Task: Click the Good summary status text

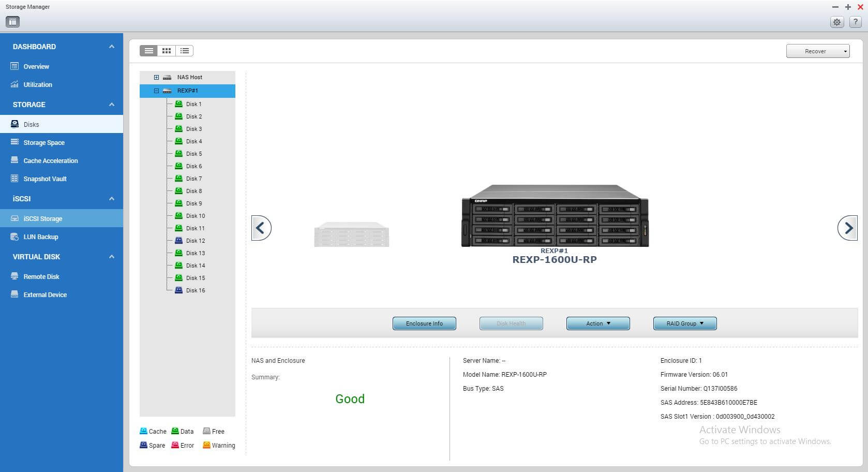Action: pyautogui.click(x=350, y=399)
